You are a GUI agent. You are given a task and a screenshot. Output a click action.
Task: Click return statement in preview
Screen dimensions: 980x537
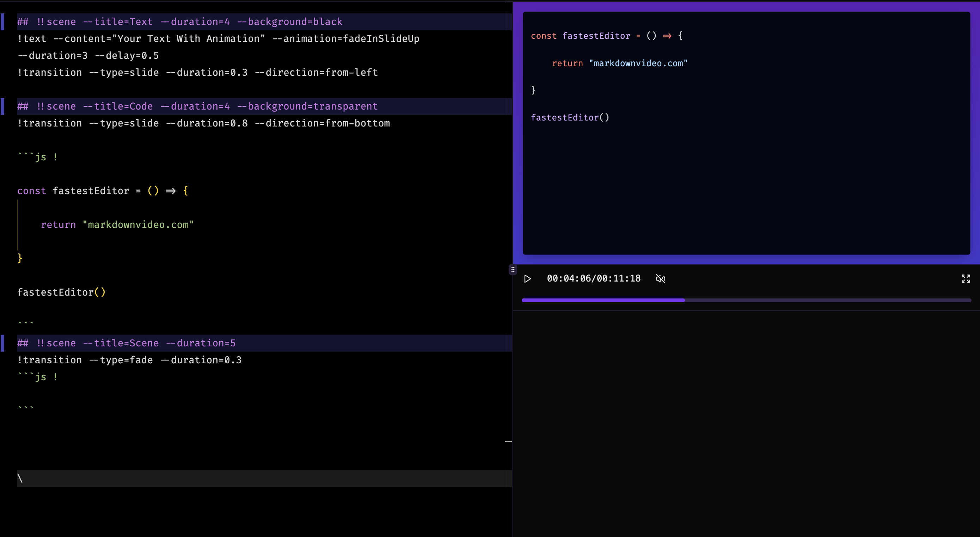[620, 63]
